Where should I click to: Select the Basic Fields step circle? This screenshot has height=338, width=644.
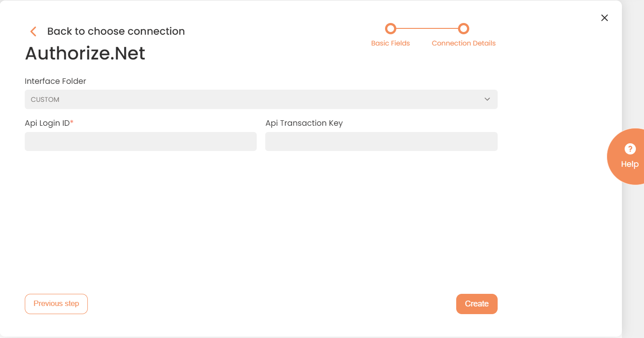(x=390, y=29)
